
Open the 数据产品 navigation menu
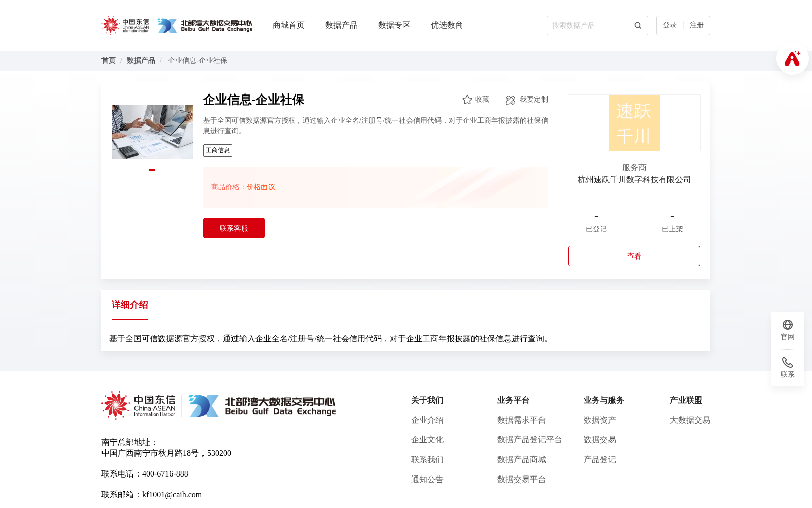pyautogui.click(x=342, y=25)
